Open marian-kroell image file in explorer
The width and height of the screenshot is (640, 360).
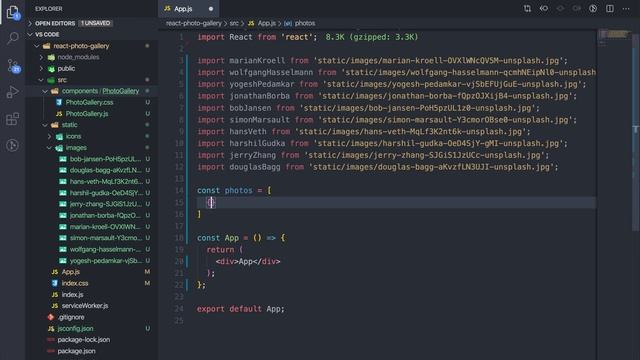pos(105,227)
